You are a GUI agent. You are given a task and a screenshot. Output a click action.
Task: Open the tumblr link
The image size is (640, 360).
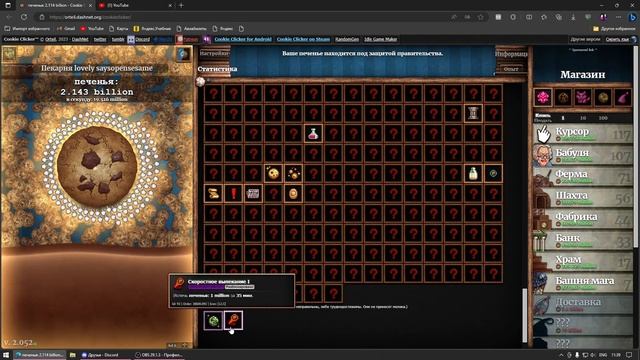click(118, 39)
